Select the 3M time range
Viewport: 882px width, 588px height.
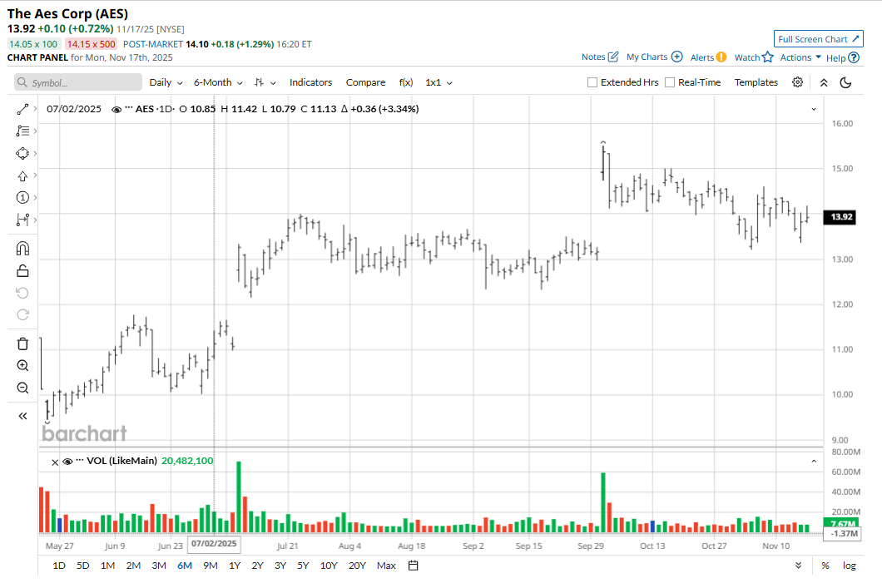pyautogui.click(x=159, y=566)
